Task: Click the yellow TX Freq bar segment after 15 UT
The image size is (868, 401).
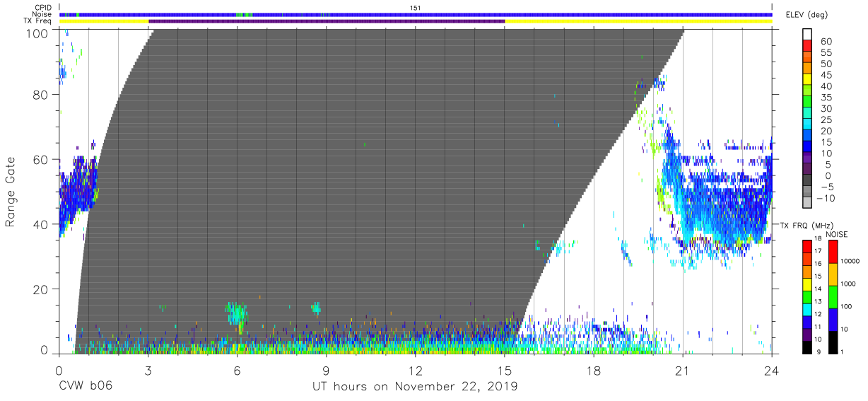Action: click(x=638, y=21)
